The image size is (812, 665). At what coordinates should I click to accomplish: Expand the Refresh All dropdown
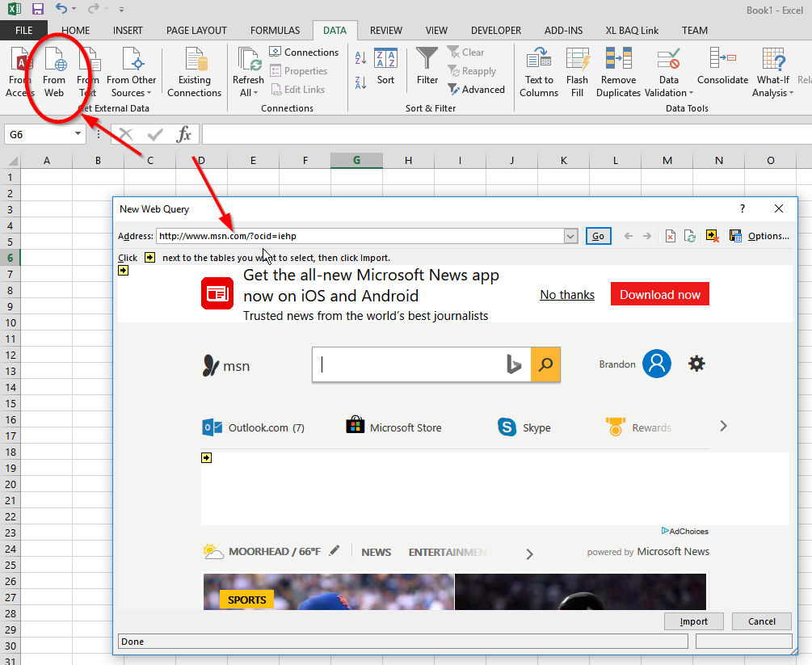tap(249, 93)
